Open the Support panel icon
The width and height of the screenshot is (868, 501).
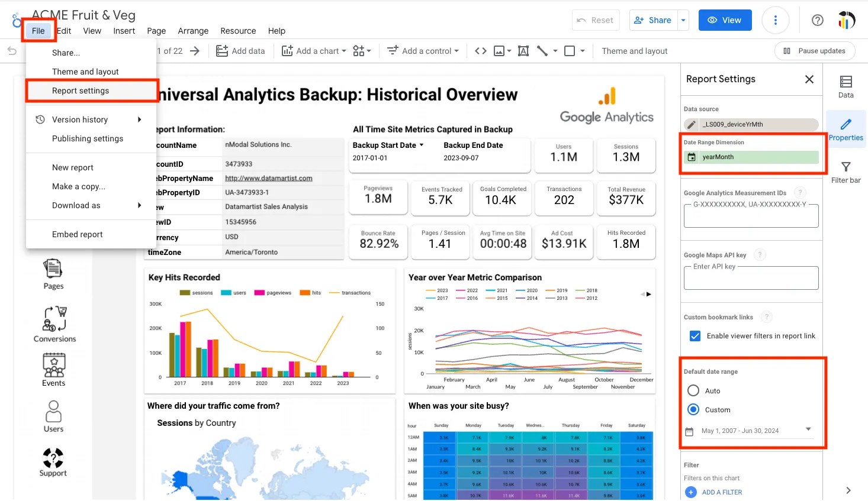pyautogui.click(x=53, y=462)
